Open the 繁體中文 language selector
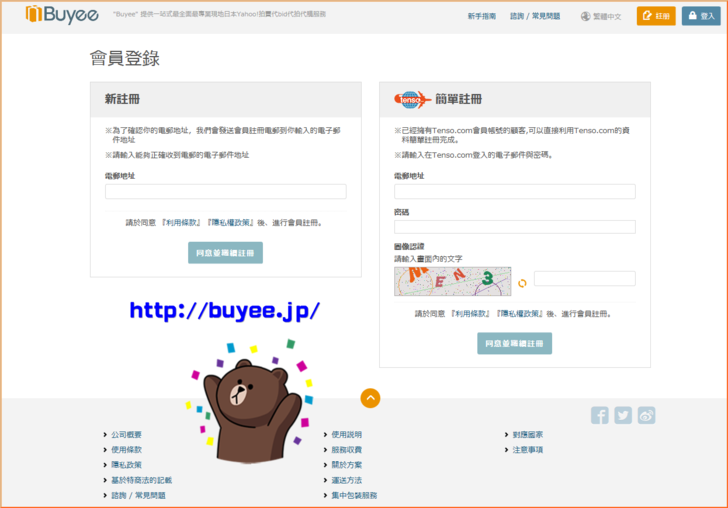Screen dimensions: 728x508 tap(607, 16)
